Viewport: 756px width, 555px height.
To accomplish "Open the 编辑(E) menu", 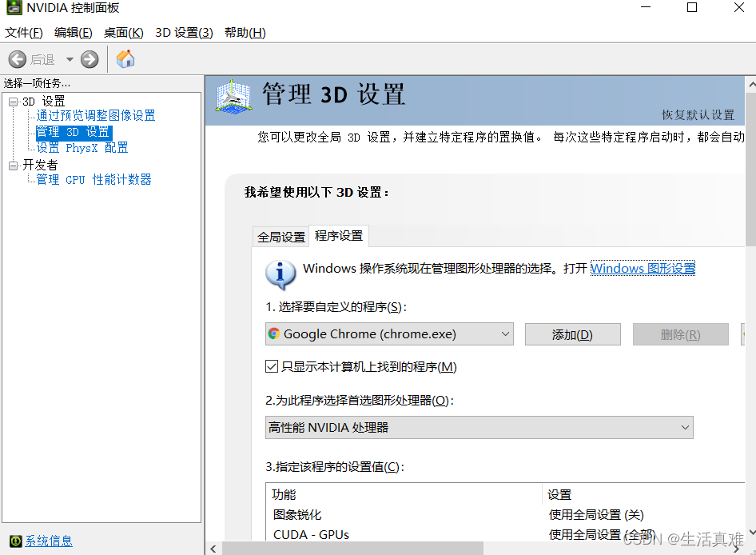I will pyautogui.click(x=74, y=32).
